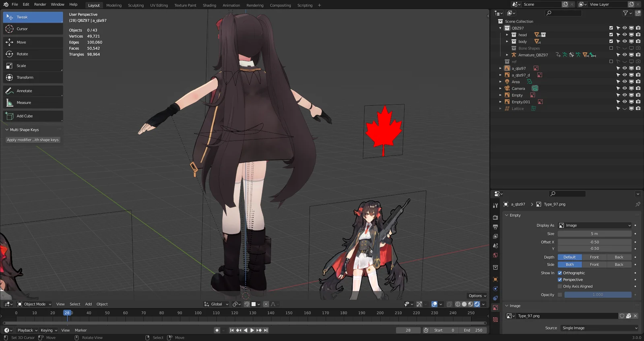The image size is (644, 341).
Task: Select the Move tool
Action: [x=33, y=42]
